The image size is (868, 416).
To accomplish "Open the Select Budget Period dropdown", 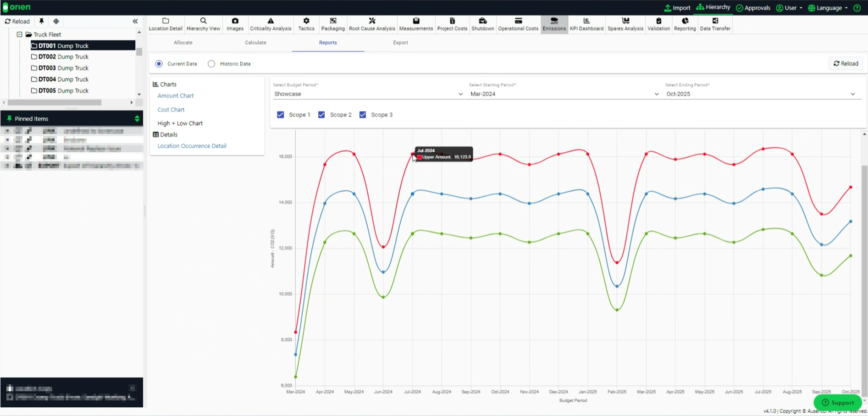I will click(368, 94).
